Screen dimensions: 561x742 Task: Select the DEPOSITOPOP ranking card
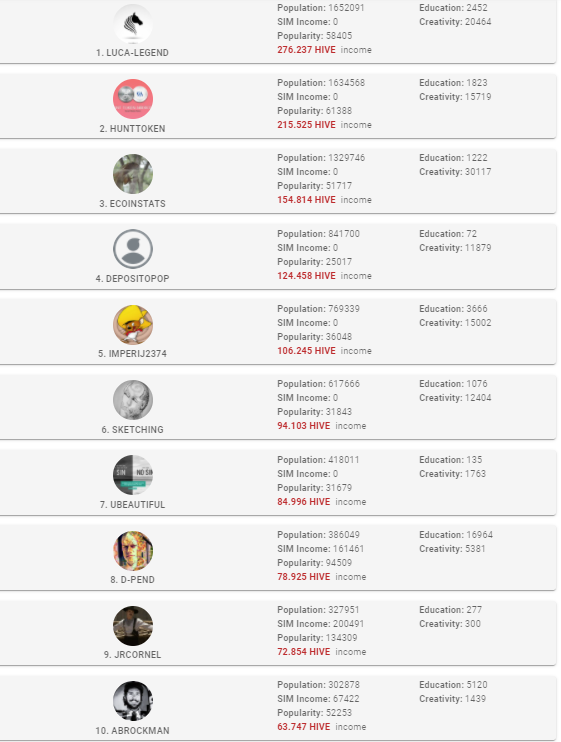point(278,256)
